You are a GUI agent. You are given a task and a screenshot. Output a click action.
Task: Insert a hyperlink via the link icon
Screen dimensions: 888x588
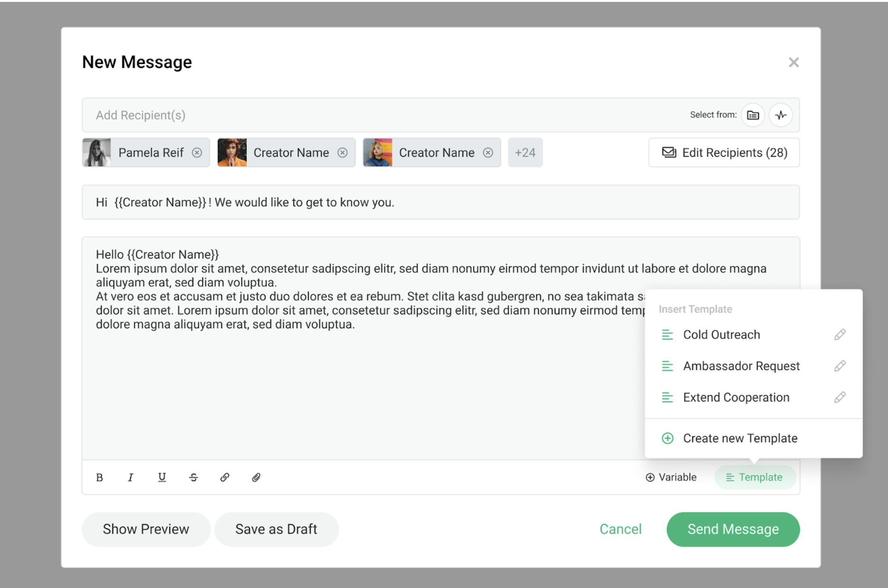[x=225, y=477]
